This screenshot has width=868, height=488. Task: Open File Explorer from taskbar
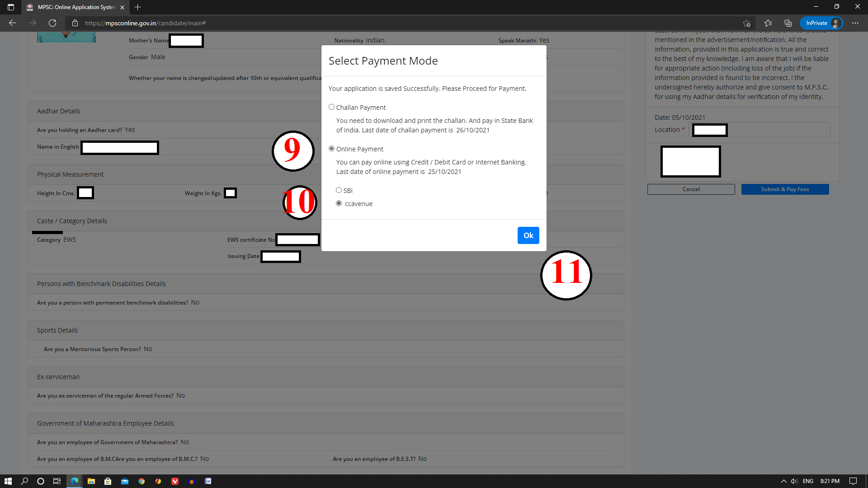point(91,481)
